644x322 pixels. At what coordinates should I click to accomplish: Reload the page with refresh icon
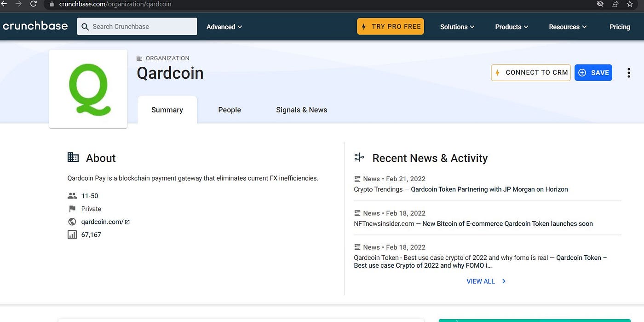click(33, 4)
